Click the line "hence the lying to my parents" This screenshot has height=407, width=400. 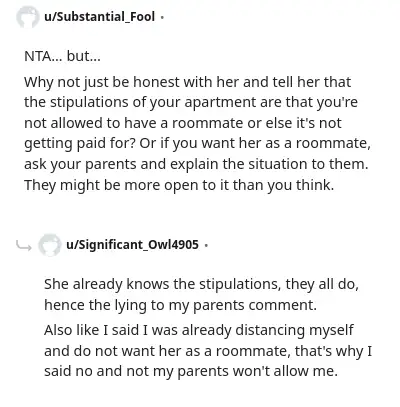click(x=180, y=305)
